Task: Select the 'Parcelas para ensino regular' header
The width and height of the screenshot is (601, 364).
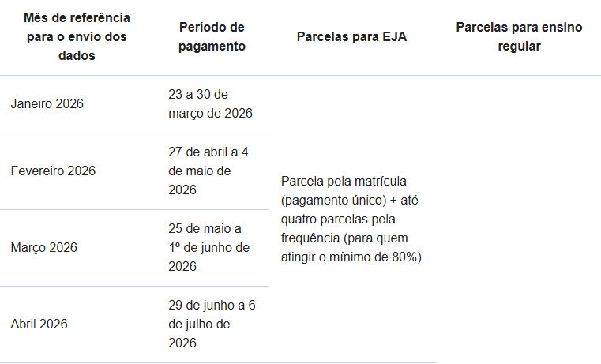Action: pos(519,36)
